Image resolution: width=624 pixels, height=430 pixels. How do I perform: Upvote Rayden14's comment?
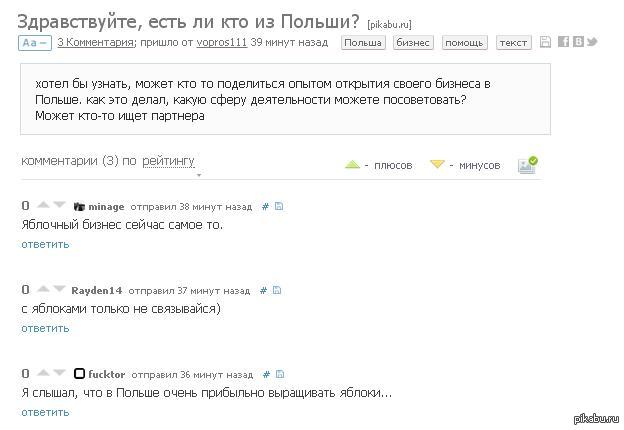[43, 289]
